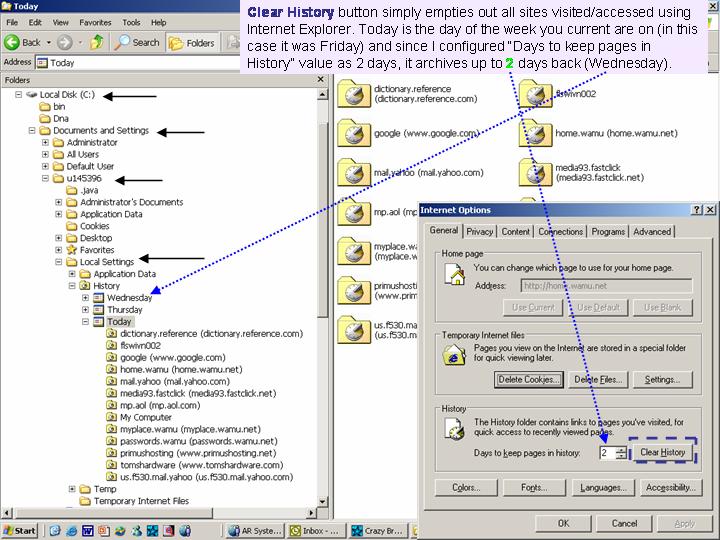
Task: Switch to the Programs tab
Action: (x=608, y=231)
